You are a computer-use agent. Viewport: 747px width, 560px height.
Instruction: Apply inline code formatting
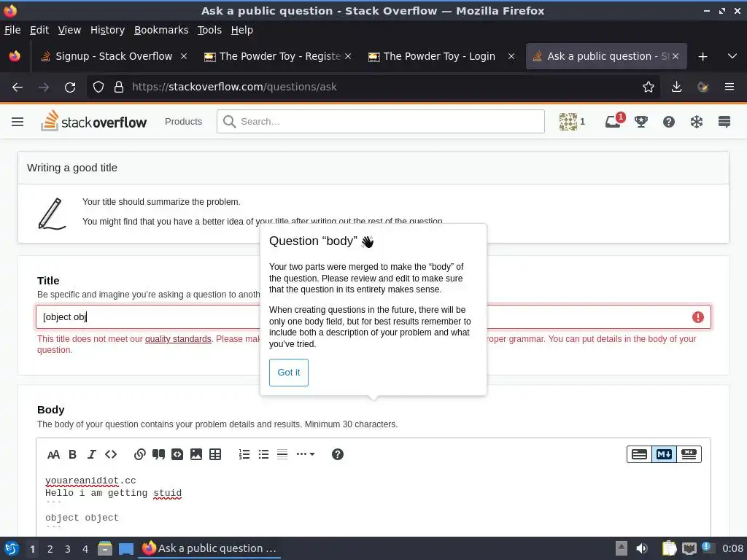[x=111, y=454]
